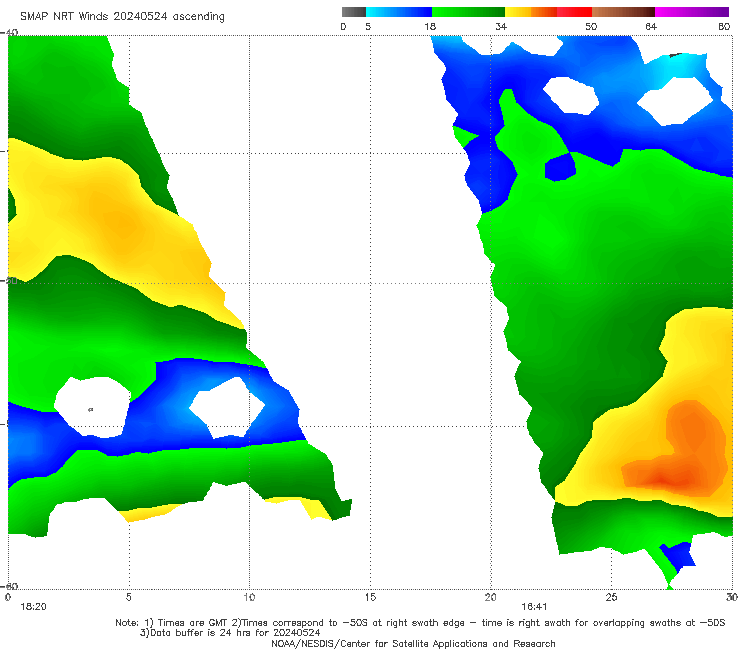Select the brown segment of the color bar
The width and height of the screenshot is (740, 650).
pyautogui.click(x=623, y=12)
